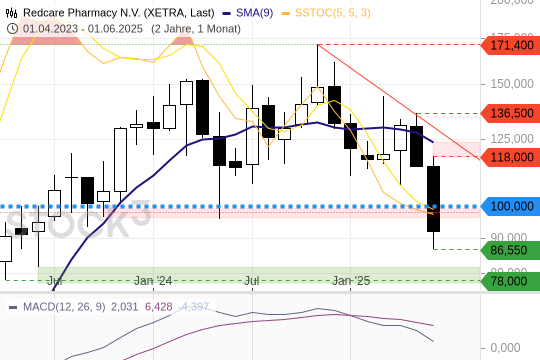The height and width of the screenshot is (360, 540).
Task: Open the 01.04.2023 - 01.06.2025 date range
Action: coord(83,29)
